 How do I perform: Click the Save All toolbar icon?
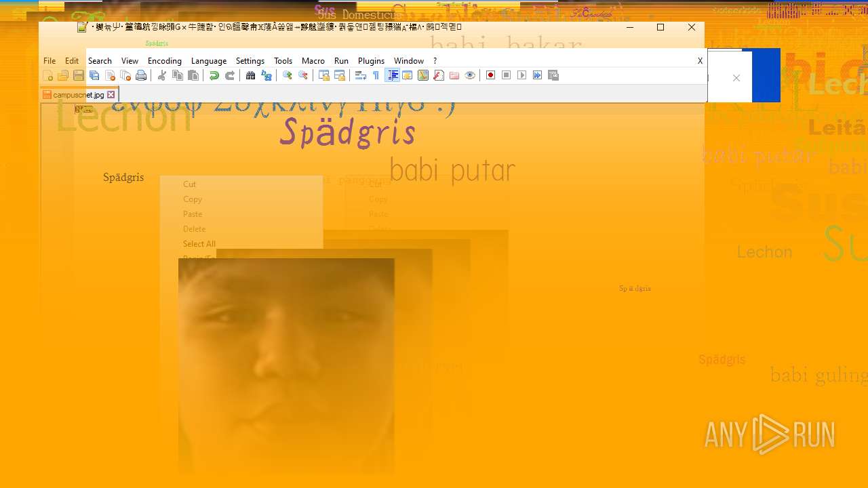click(x=94, y=75)
